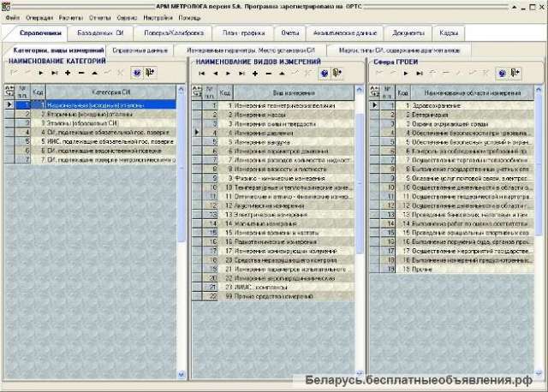Open the Отчеты menu
This screenshot has height=392, width=548.
[x=100, y=18]
